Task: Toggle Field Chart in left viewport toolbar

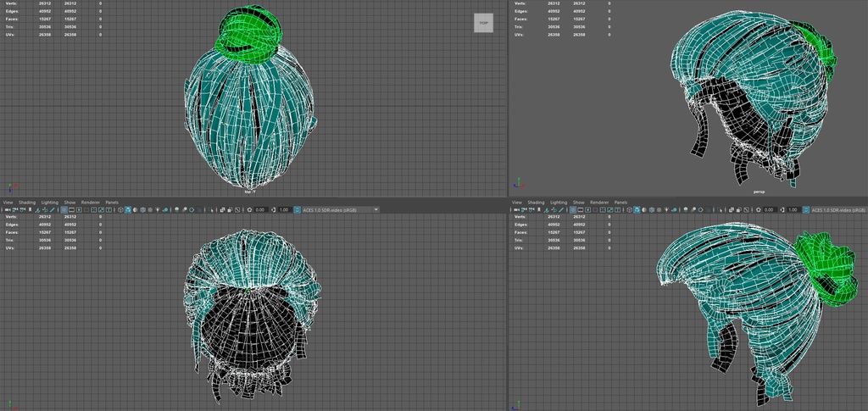Action: pos(93,209)
